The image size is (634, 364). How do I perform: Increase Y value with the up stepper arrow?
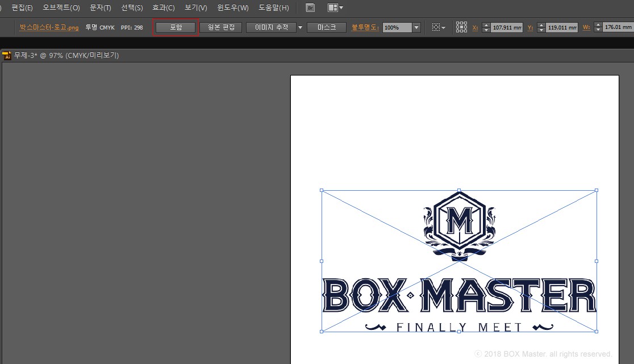[x=541, y=24]
